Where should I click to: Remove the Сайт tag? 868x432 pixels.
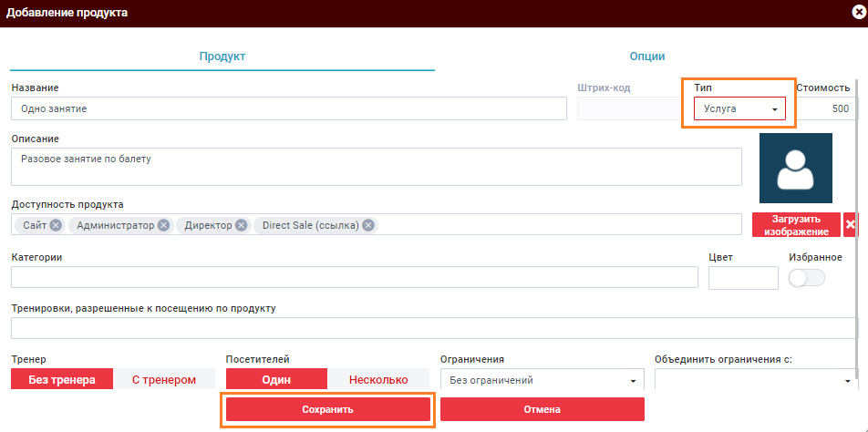click(x=56, y=225)
